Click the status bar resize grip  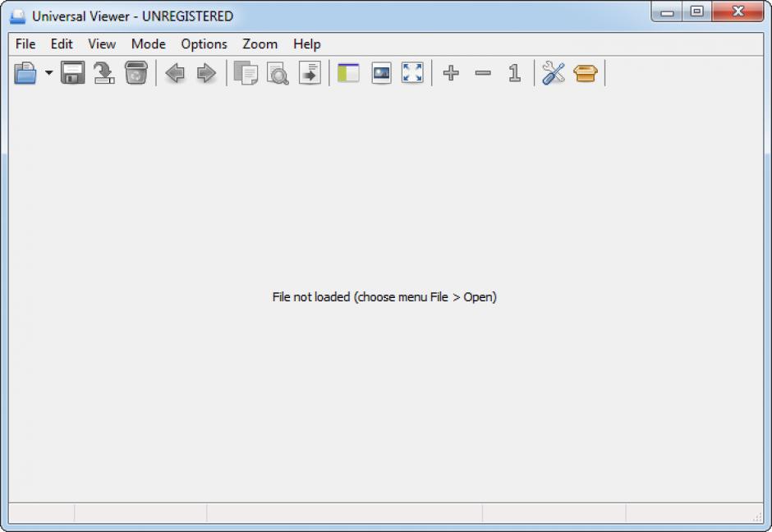[x=757, y=516]
